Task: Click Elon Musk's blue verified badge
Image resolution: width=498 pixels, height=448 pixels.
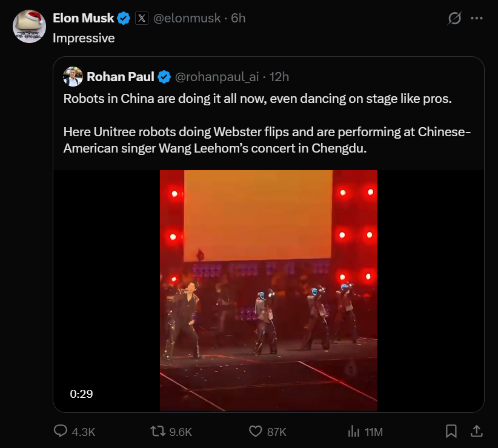Action: 125,18
